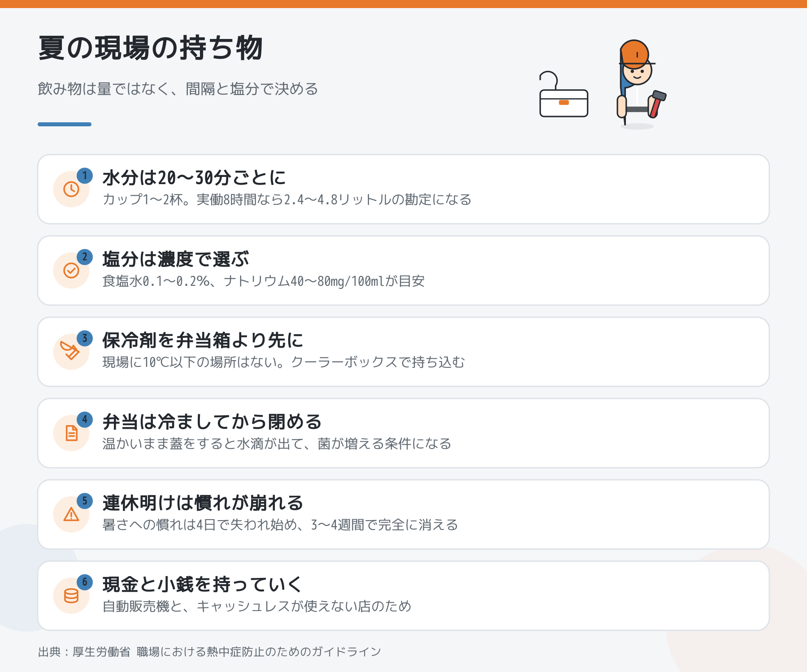
Task: Click the blue number 6 badge
Action: coord(85,582)
